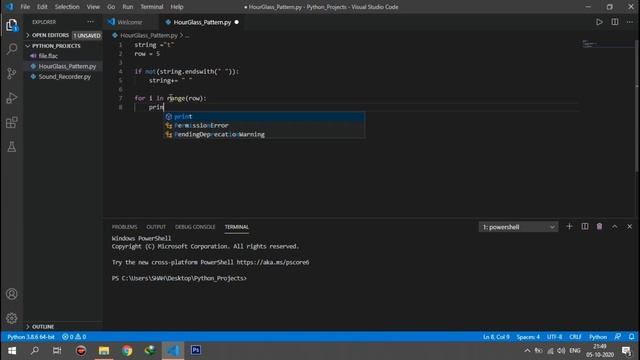Click CRLF line ending selector

click(x=575, y=337)
